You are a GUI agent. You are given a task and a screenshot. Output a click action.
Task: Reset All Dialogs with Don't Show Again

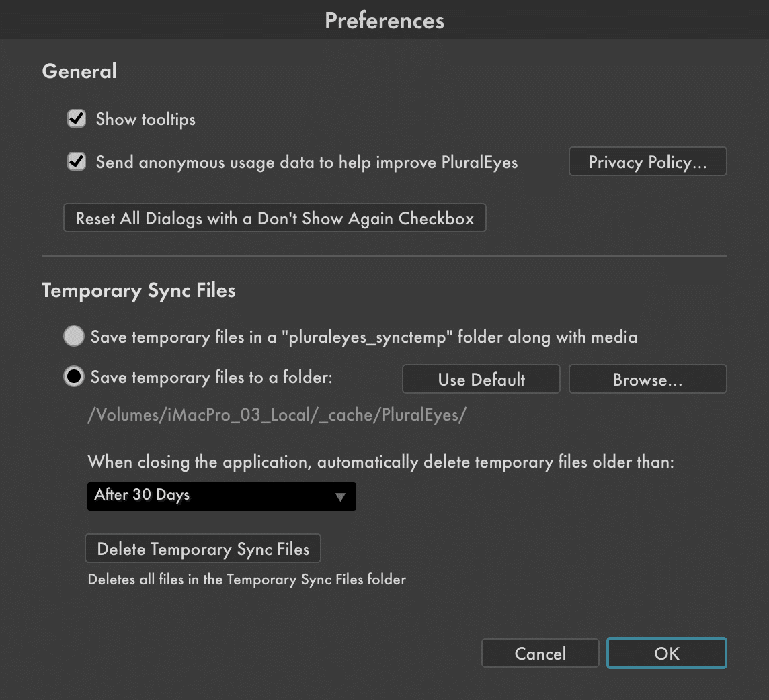pyautogui.click(x=274, y=219)
